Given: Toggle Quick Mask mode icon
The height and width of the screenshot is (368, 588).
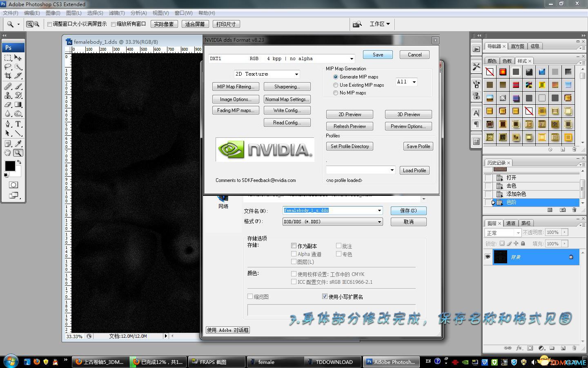Looking at the screenshot, I should click(x=13, y=185).
